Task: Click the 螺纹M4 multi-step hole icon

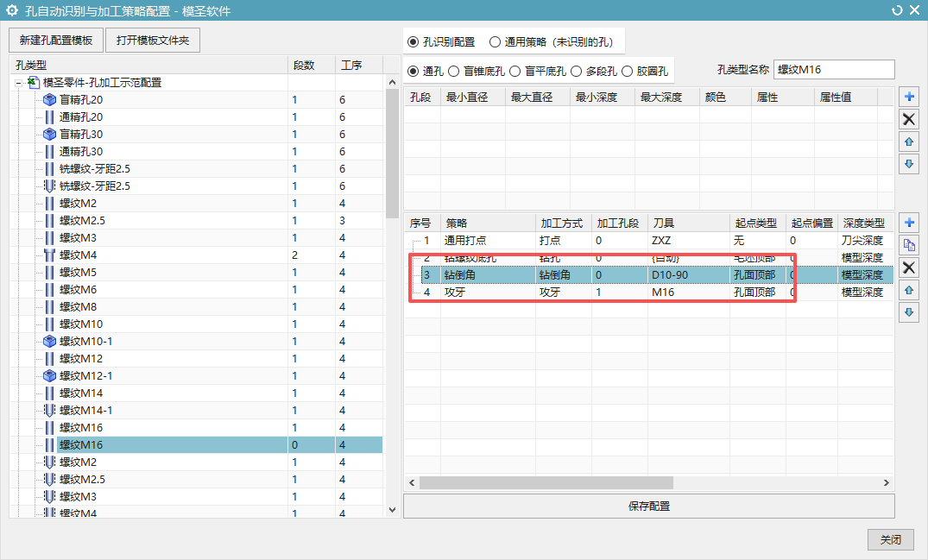Action: click(x=50, y=255)
